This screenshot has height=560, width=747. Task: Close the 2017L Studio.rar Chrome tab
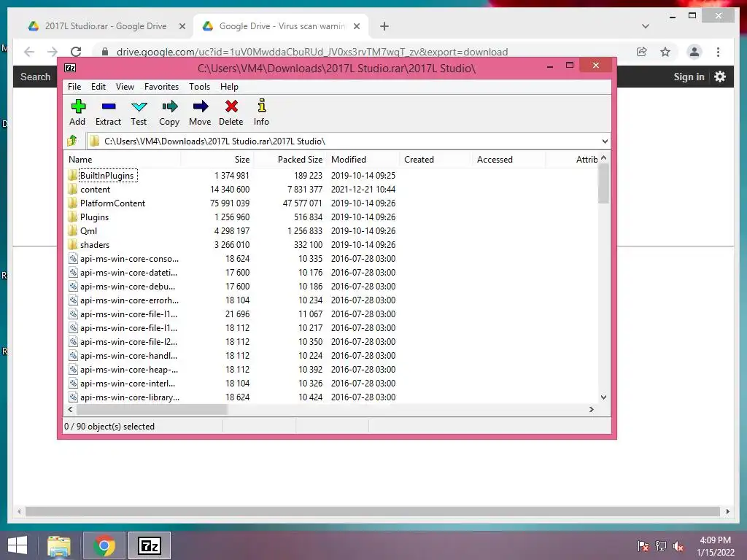point(182,26)
